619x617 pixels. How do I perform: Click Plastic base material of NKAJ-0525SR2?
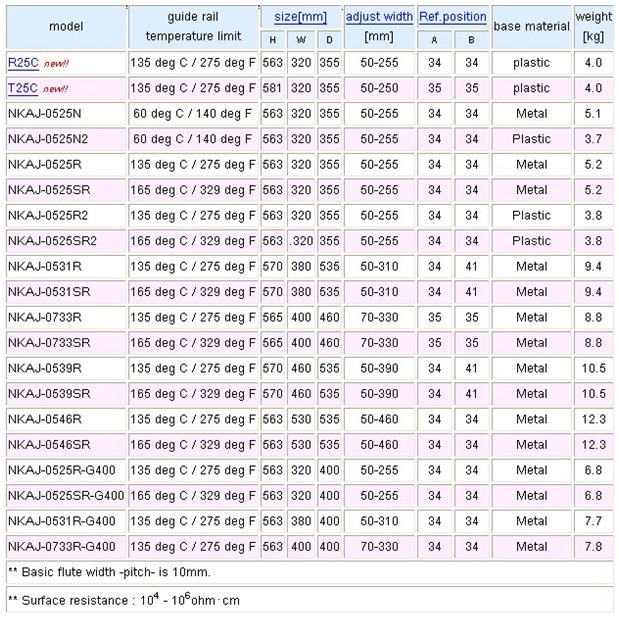click(x=532, y=241)
